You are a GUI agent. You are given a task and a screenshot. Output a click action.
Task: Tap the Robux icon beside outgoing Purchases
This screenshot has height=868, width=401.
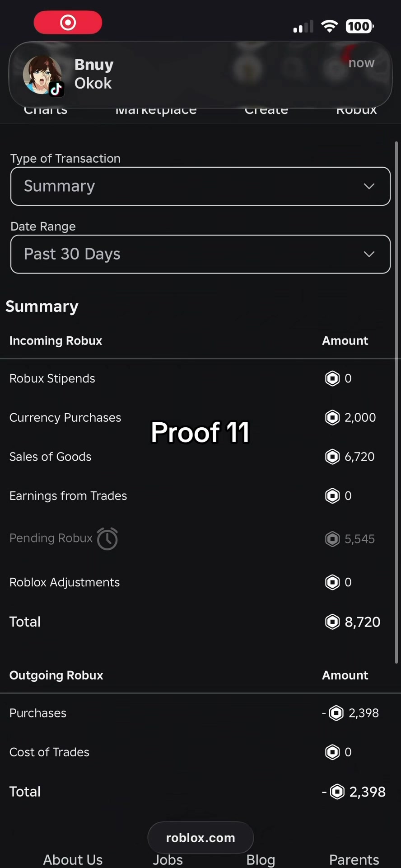click(x=336, y=713)
